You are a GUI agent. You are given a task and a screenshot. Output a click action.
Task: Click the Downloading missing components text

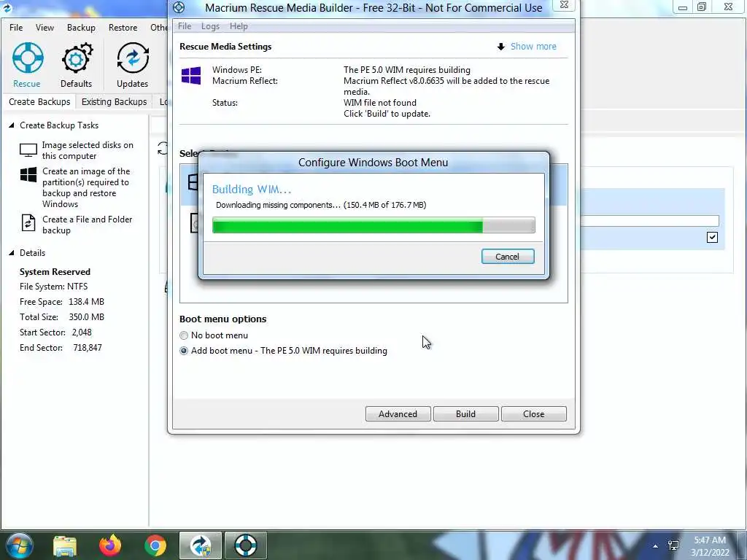321,205
